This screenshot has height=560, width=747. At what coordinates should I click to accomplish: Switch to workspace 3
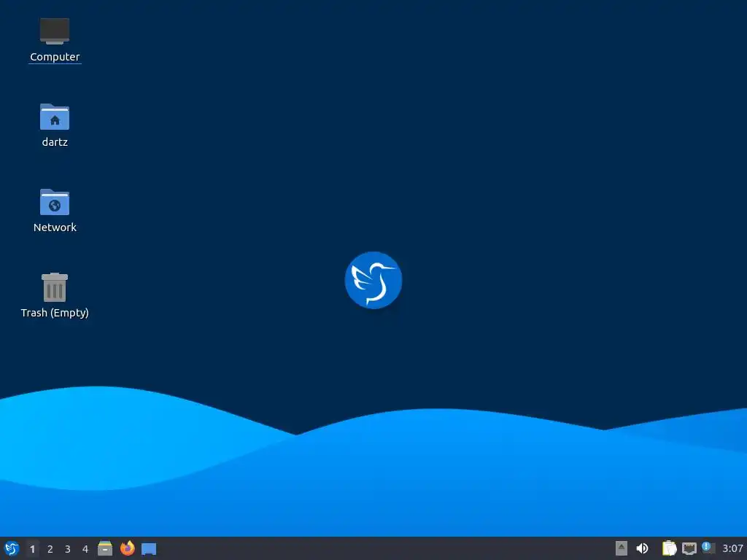[x=68, y=548]
